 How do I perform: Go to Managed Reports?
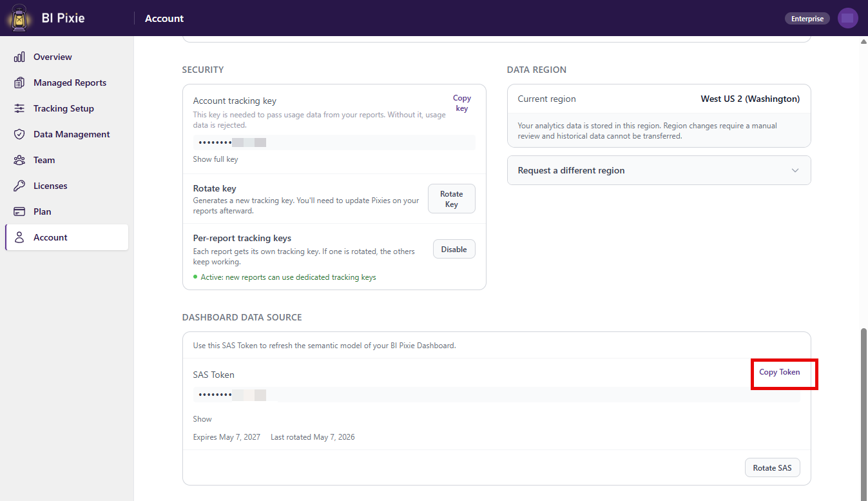pos(67,83)
